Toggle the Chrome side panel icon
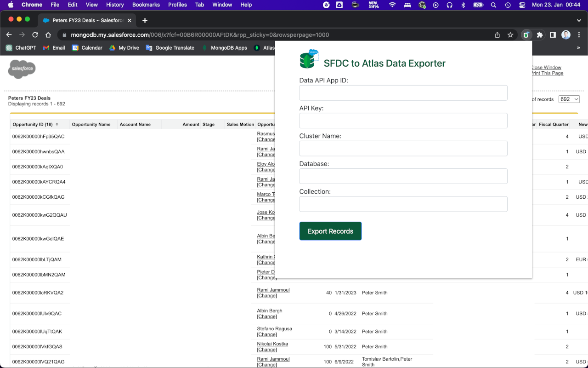Screen dimensions: 588x368 pos(553,35)
